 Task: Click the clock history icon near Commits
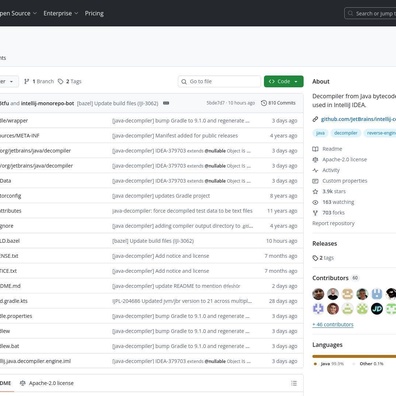pyautogui.click(x=264, y=103)
